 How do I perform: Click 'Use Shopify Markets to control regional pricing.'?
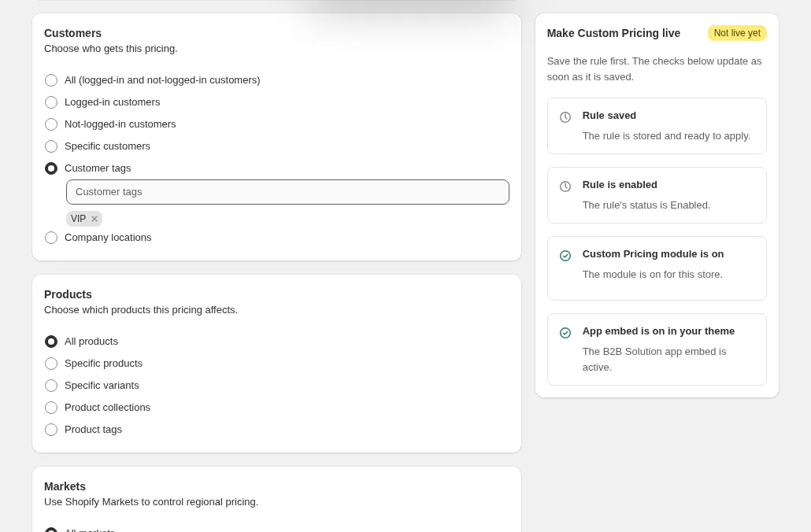point(151,502)
